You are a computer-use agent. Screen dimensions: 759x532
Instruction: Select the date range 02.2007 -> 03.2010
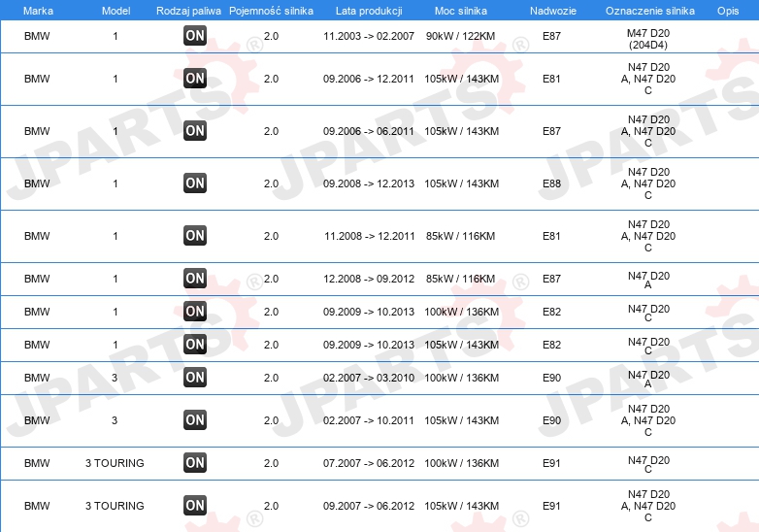[369, 378]
